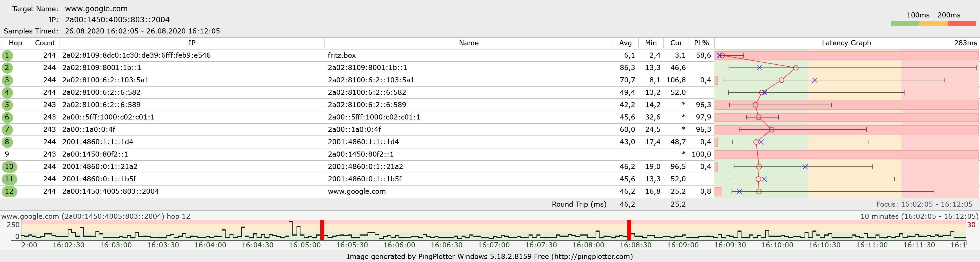This screenshot has height=262, width=980.
Task: Click the 100,0 packet loss value for hop 9
Action: 701,154
